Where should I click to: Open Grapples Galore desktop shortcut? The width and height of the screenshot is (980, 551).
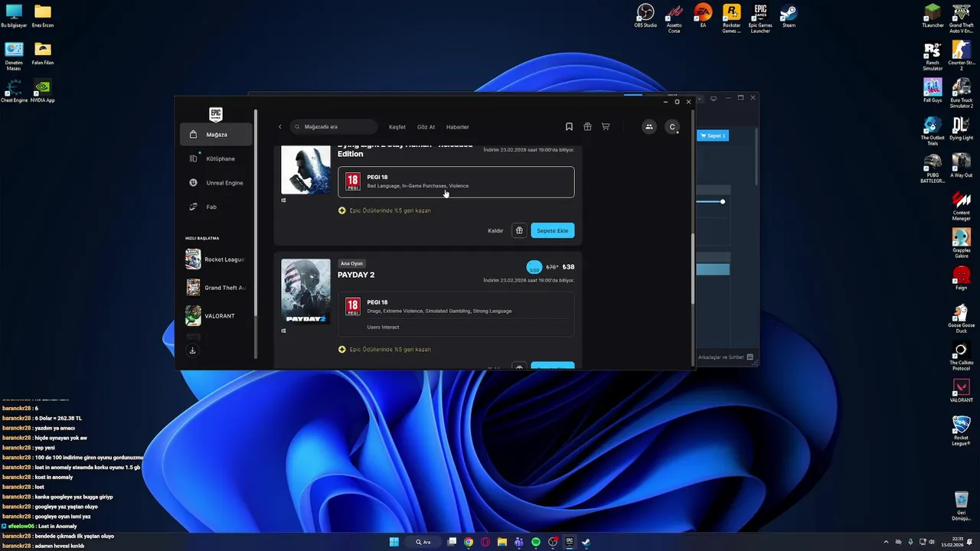pyautogui.click(x=962, y=243)
